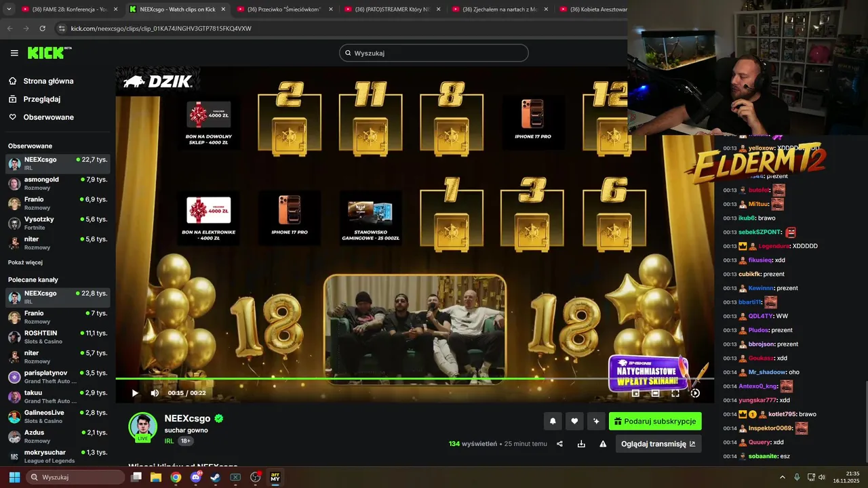868x488 pixels.
Task: Open parisplatynov recommended channel
Action: [x=58, y=377]
